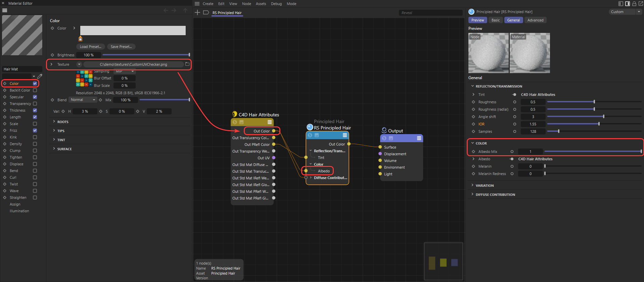Open the Material Editor hamburger menu

(5, 10)
